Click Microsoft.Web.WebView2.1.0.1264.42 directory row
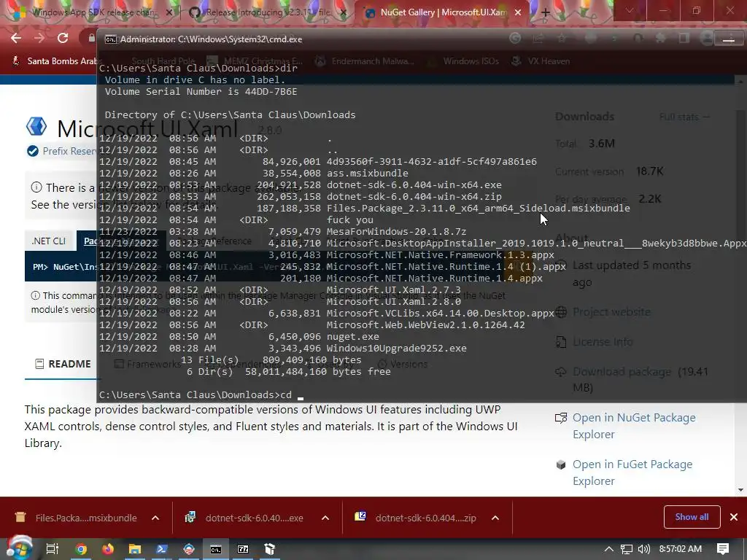This screenshot has width=747, height=560. [312, 324]
